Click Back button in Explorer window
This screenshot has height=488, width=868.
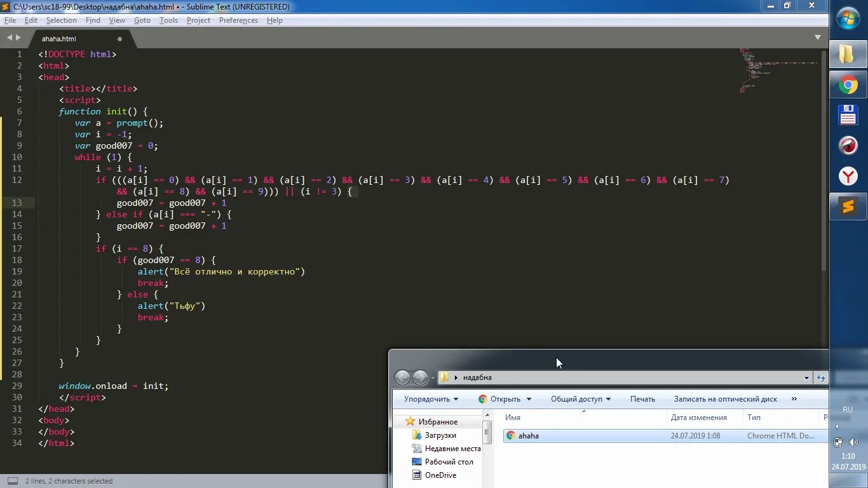(402, 378)
